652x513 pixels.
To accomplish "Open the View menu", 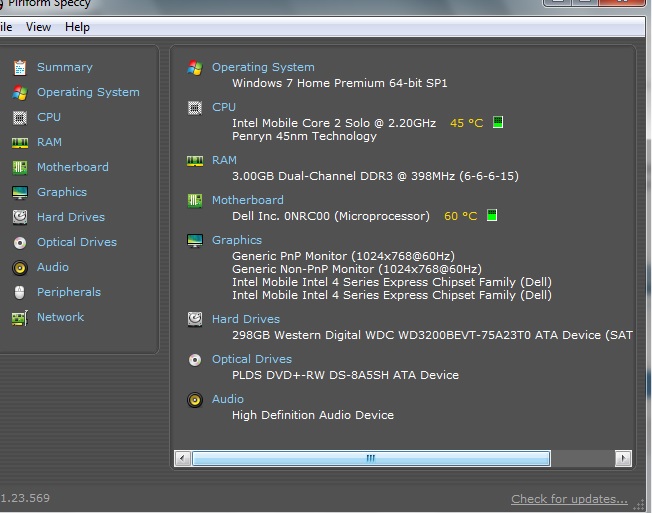I will tap(38, 27).
